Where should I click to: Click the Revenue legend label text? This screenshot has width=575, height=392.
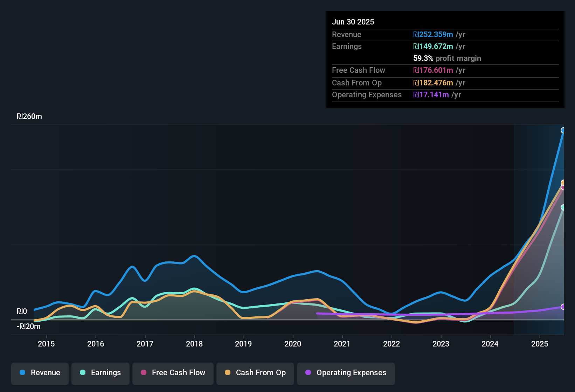pos(46,372)
